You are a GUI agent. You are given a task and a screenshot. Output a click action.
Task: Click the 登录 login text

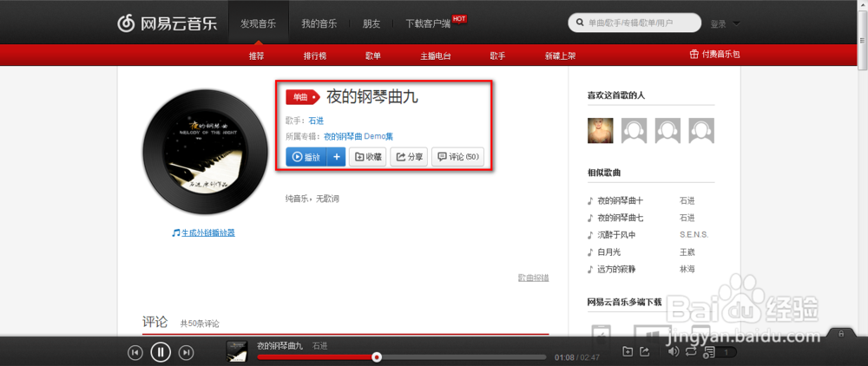718,23
